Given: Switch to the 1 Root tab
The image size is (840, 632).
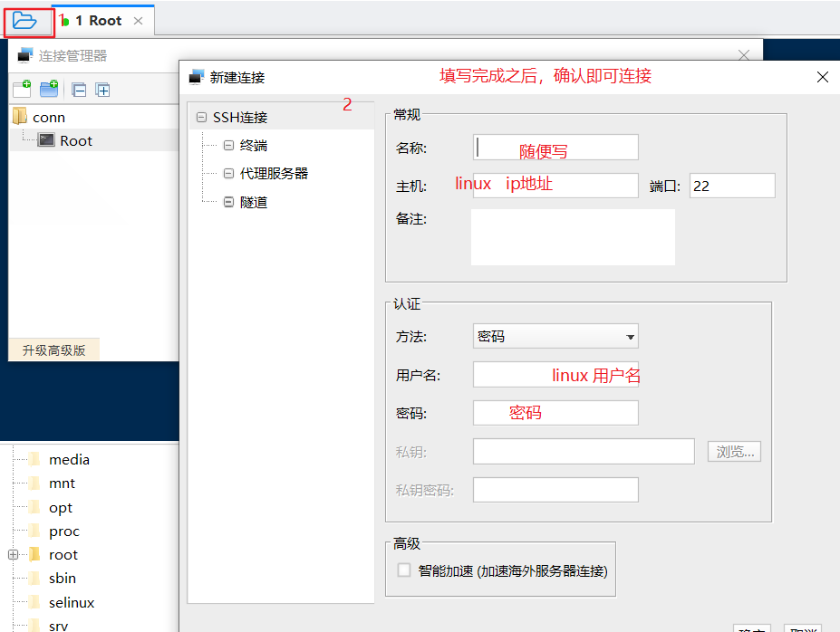Looking at the screenshot, I should point(95,19).
